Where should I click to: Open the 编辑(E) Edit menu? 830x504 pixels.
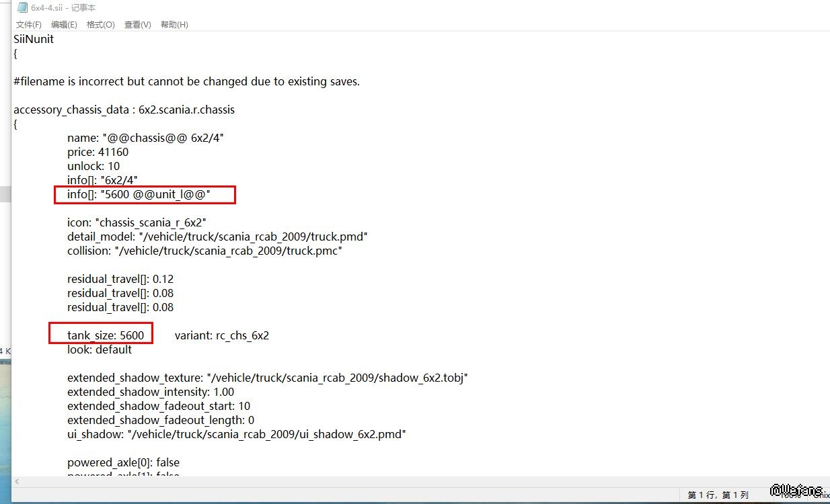pyautogui.click(x=64, y=25)
